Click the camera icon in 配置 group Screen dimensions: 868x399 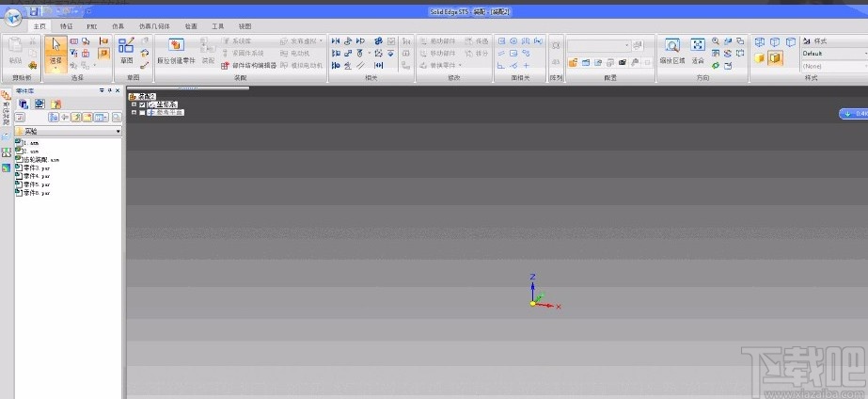(623, 63)
